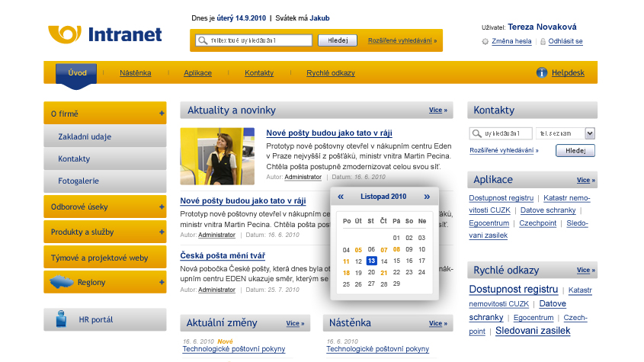Expand the Regiony section
The height and width of the screenshot is (362, 644).
162,282
